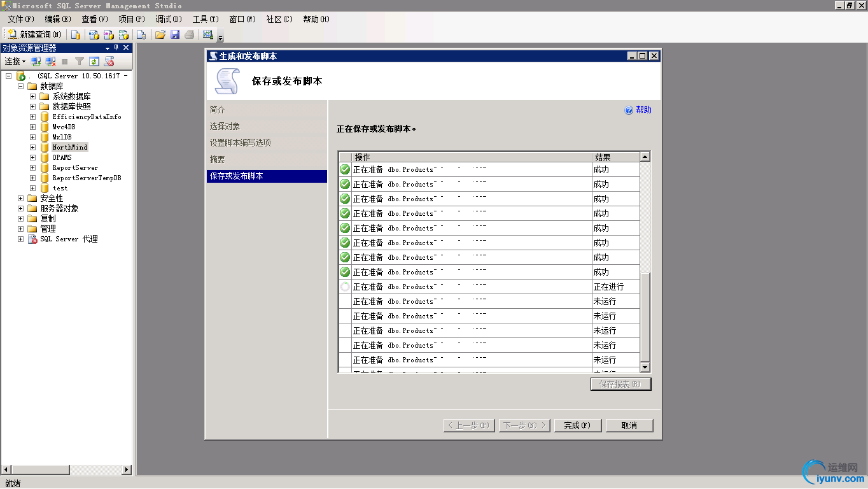Screen dimensions: 868x489
Task: Toggle the Object Explorer auto-hide pin
Action: (x=116, y=48)
